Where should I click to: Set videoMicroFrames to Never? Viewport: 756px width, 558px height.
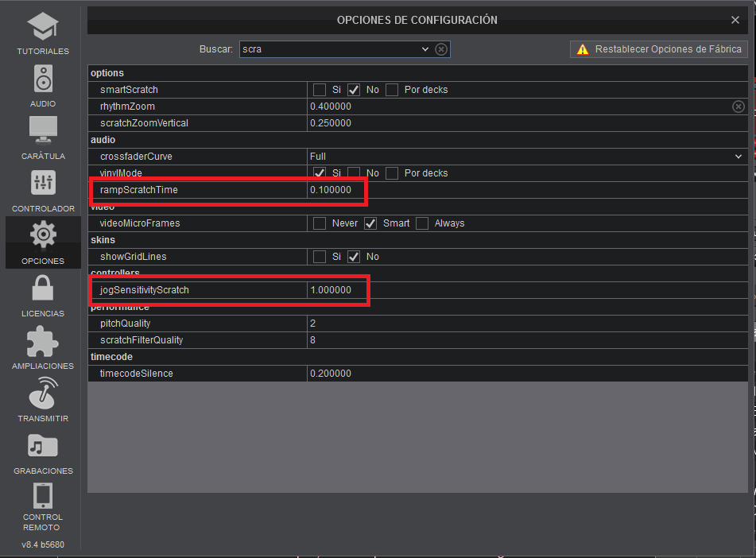pyautogui.click(x=320, y=223)
